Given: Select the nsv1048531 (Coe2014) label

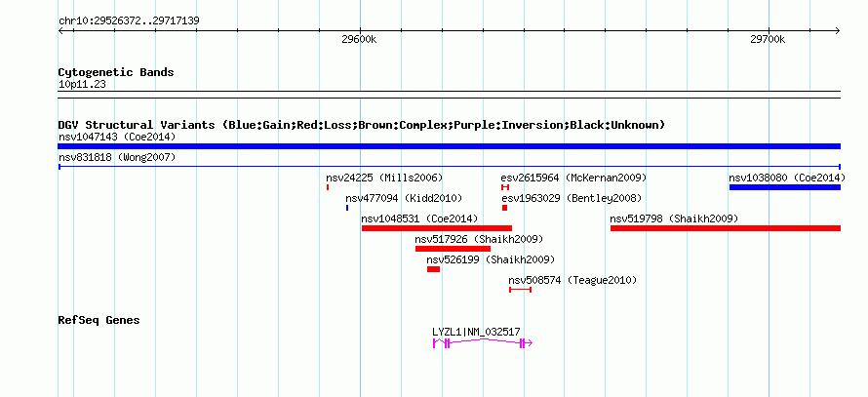Looking at the screenshot, I should pyautogui.click(x=419, y=218).
